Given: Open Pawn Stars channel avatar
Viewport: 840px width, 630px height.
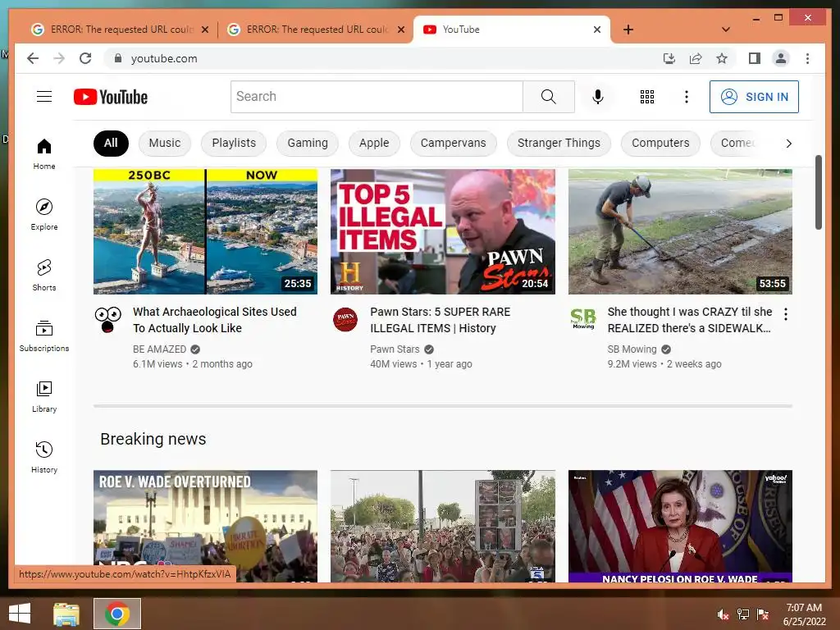Looking at the screenshot, I should click(345, 320).
